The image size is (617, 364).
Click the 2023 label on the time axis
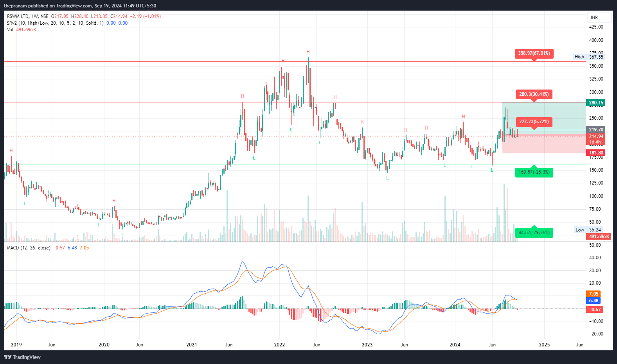click(367, 345)
